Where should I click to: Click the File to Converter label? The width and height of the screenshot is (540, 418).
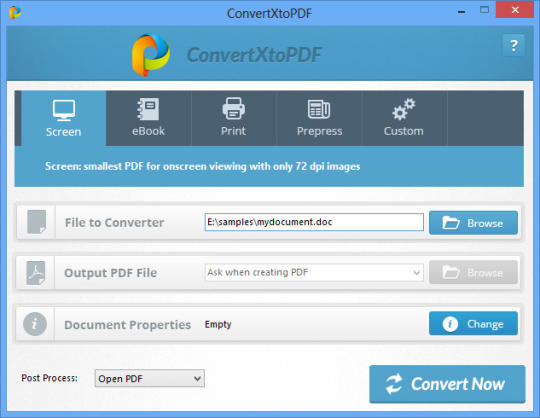point(114,222)
